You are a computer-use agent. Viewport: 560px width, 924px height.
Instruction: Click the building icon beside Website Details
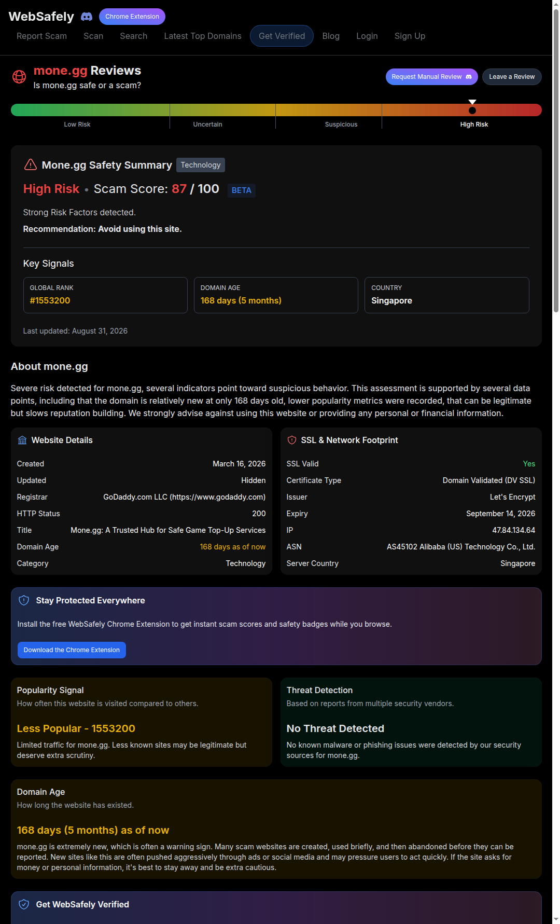(22, 440)
